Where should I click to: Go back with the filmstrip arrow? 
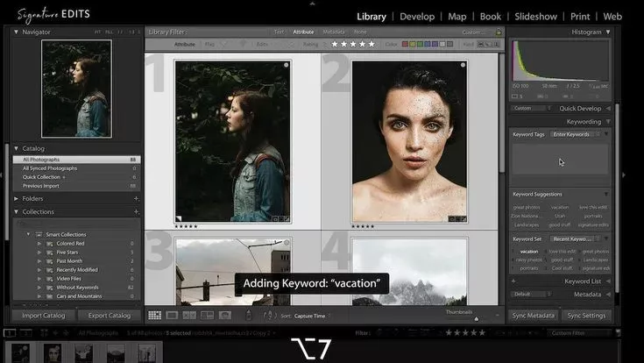pos(56,332)
